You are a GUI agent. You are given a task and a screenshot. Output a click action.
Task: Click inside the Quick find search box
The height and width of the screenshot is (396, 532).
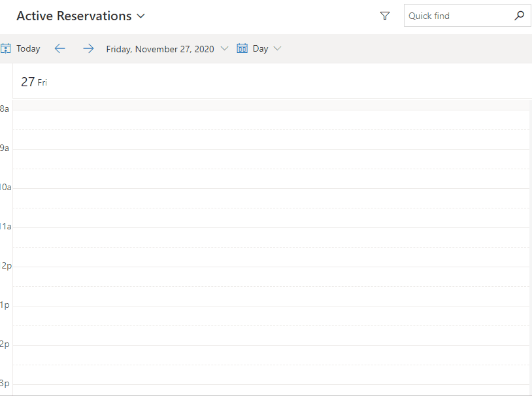[457, 15]
